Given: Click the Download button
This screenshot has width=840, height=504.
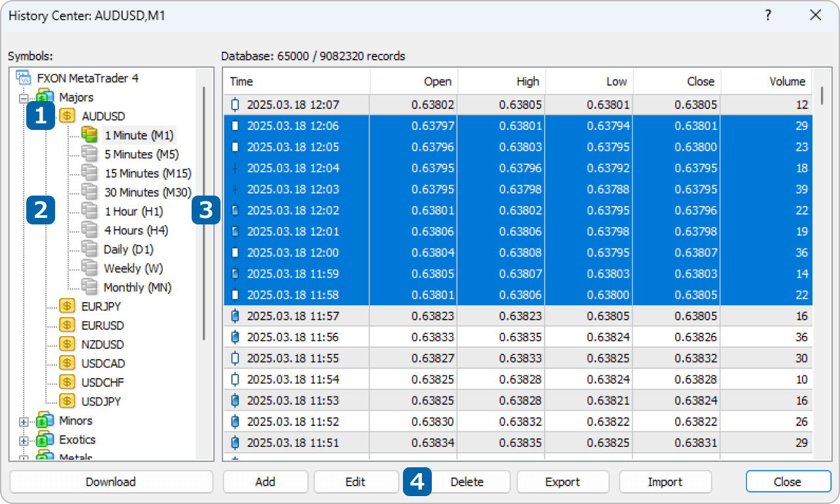Looking at the screenshot, I should click(x=111, y=482).
